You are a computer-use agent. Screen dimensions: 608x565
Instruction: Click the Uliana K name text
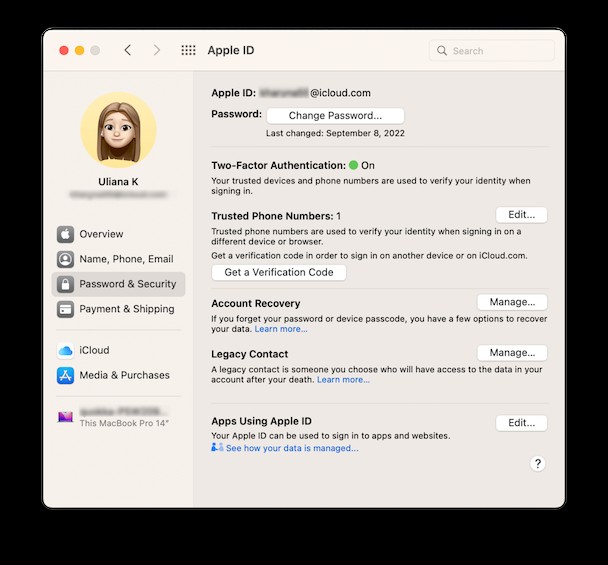tap(118, 182)
